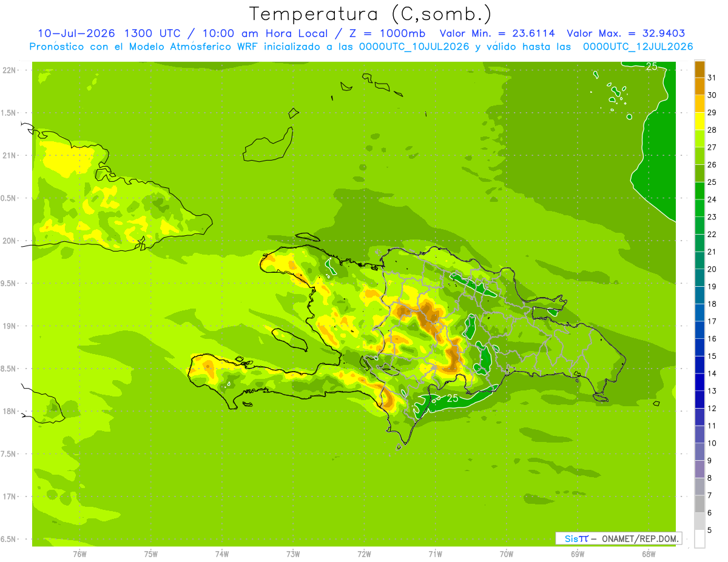The image size is (728, 562).
Task: Click the legend value "15"
Action: [x=712, y=356]
